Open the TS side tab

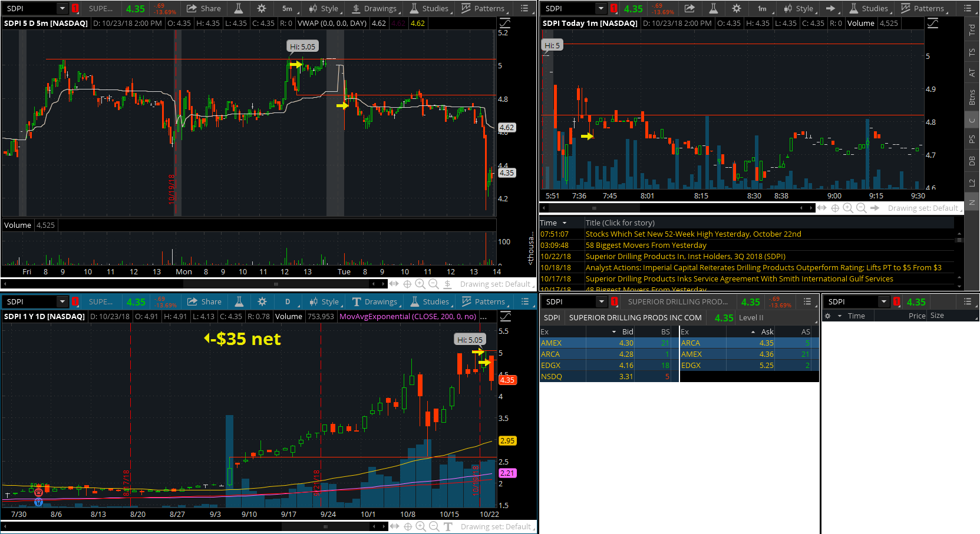click(x=972, y=52)
